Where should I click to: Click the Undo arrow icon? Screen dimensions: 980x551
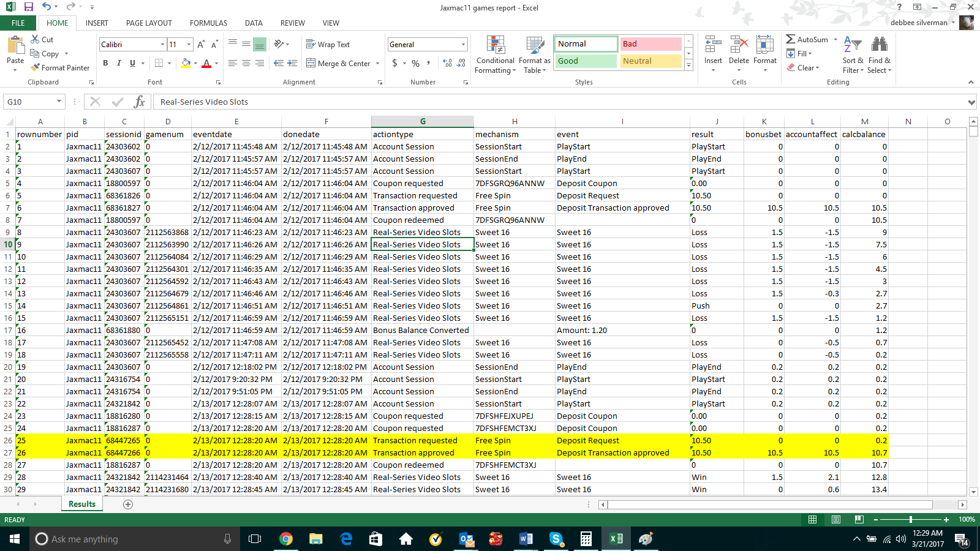[47, 7]
